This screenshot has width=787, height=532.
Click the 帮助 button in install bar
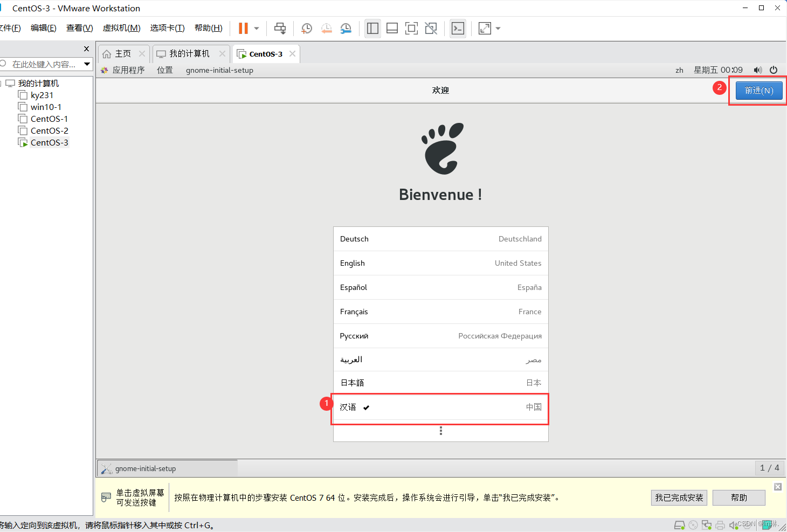point(739,498)
